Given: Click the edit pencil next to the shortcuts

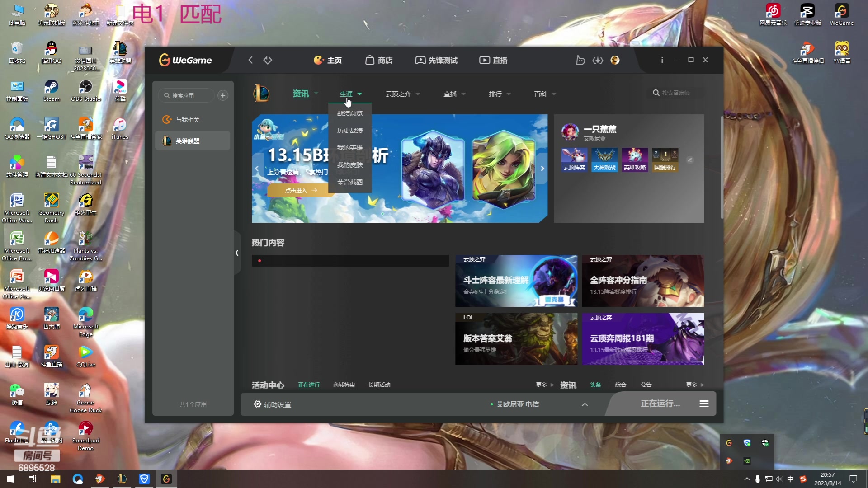Looking at the screenshot, I should pos(690,160).
